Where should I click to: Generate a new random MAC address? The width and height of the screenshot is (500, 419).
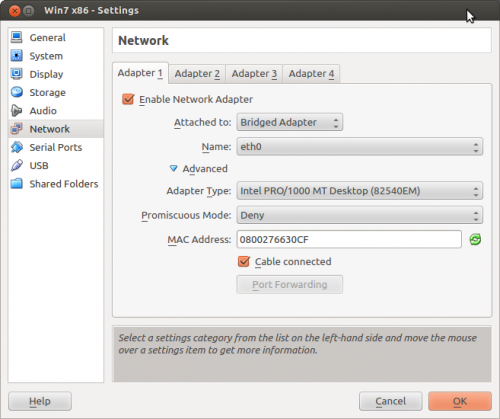(475, 239)
